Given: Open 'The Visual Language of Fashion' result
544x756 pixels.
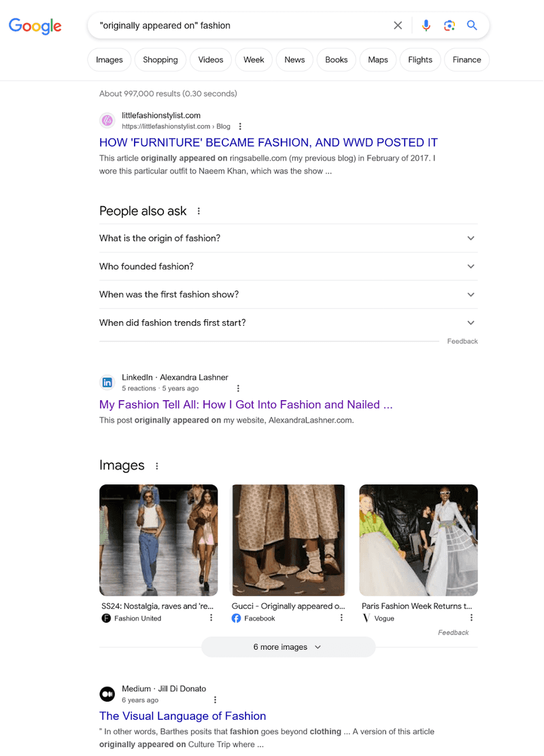Looking at the screenshot, I should pos(183,717).
